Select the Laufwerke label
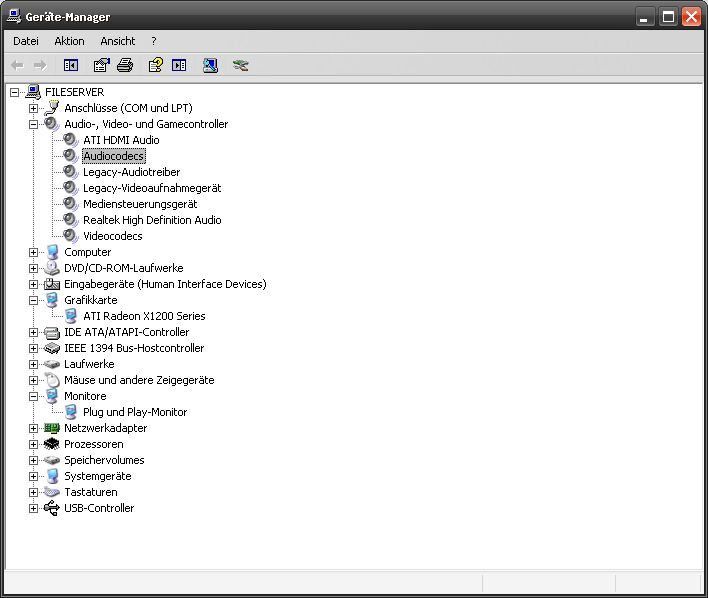708x598 pixels. click(x=89, y=364)
